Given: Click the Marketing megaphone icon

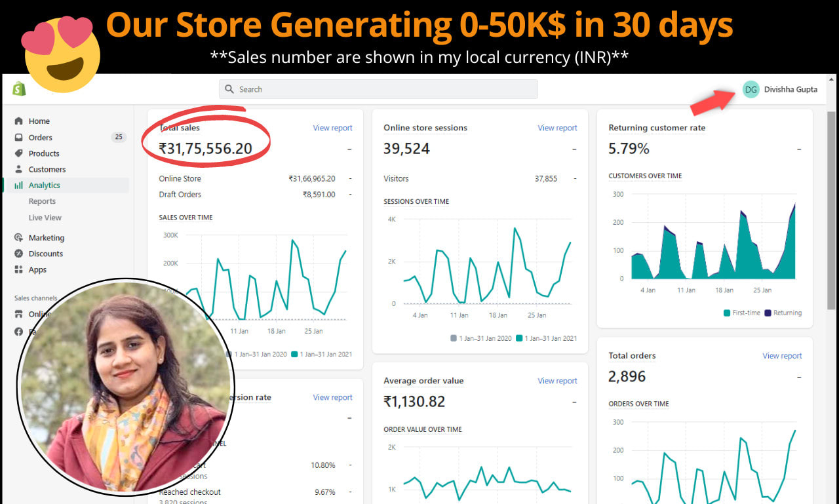Looking at the screenshot, I should 18,238.
